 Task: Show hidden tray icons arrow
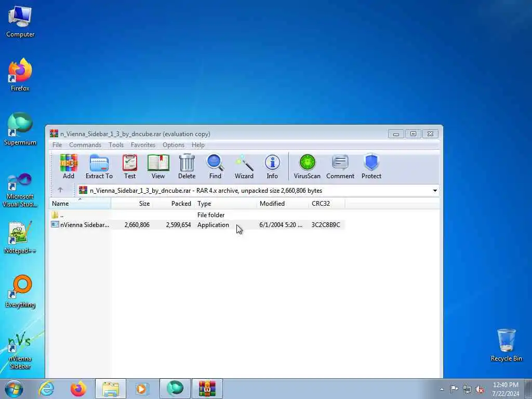click(x=442, y=389)
